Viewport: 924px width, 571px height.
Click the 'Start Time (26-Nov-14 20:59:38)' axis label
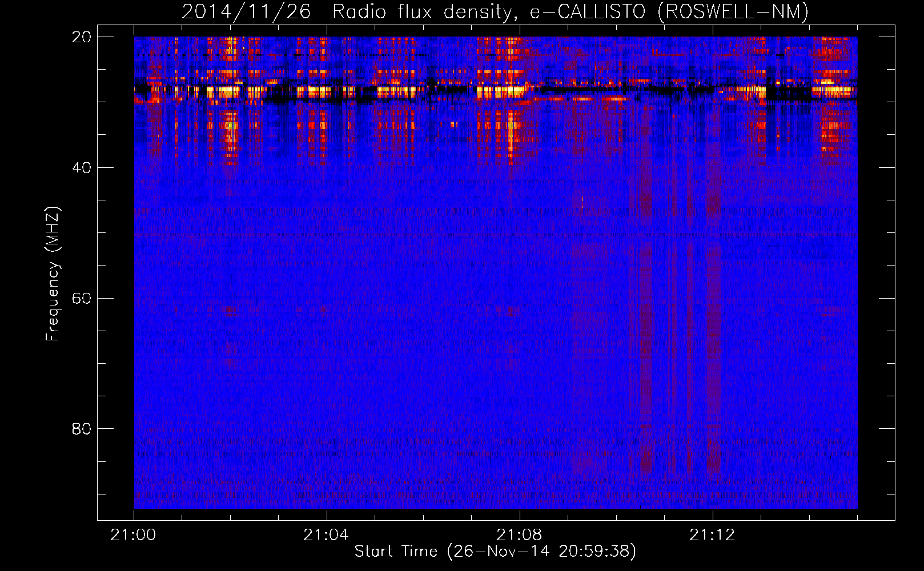point(495,552)
